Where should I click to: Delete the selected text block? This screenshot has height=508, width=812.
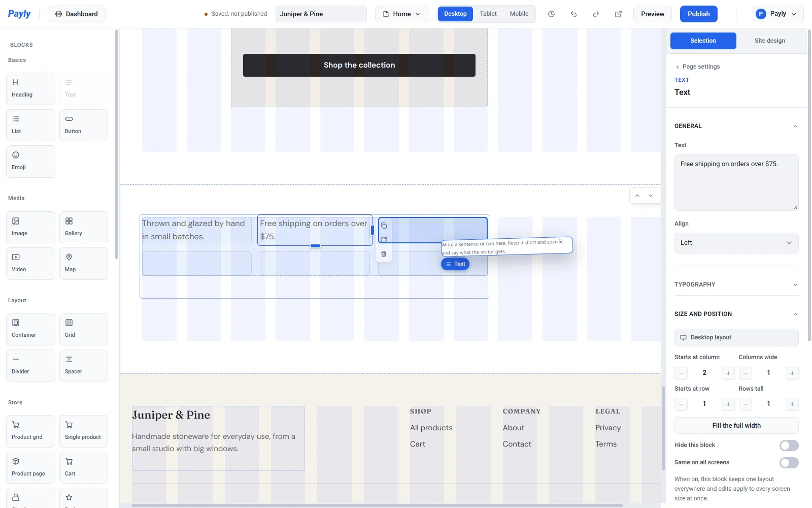coord(384,254)
